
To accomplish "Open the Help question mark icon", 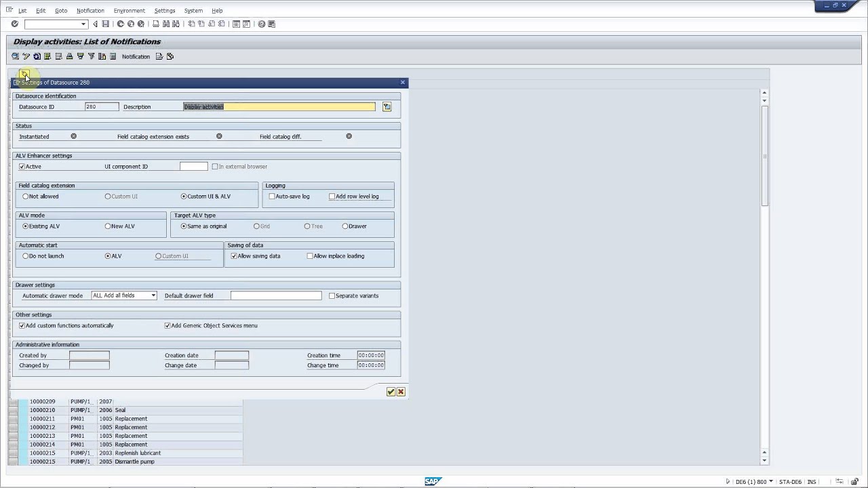I will click(262, 24).
